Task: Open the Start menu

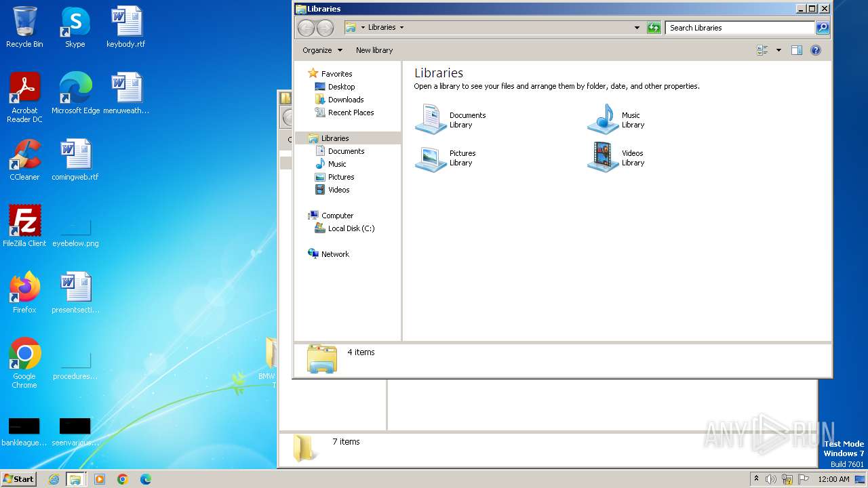Action: 18,479
